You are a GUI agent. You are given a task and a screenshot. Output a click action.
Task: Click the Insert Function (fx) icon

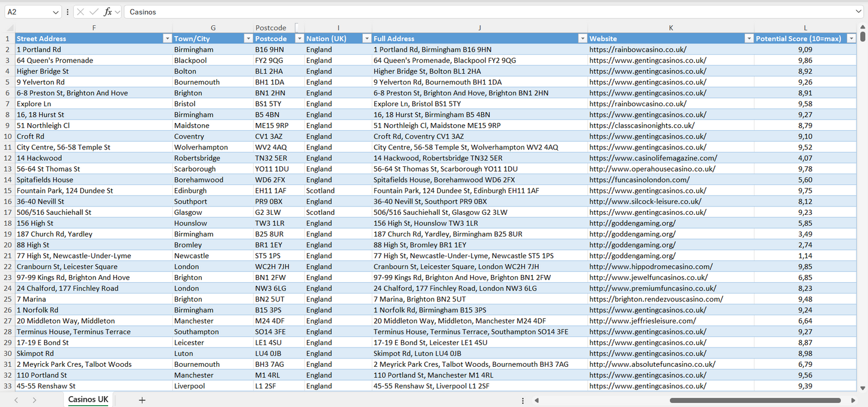click(108, 11)
